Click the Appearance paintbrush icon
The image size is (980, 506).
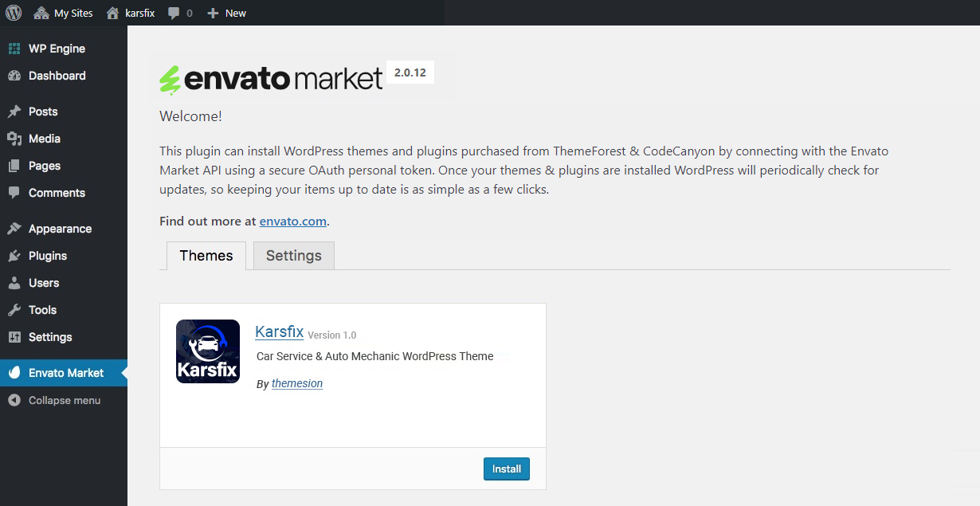point(14,229)
